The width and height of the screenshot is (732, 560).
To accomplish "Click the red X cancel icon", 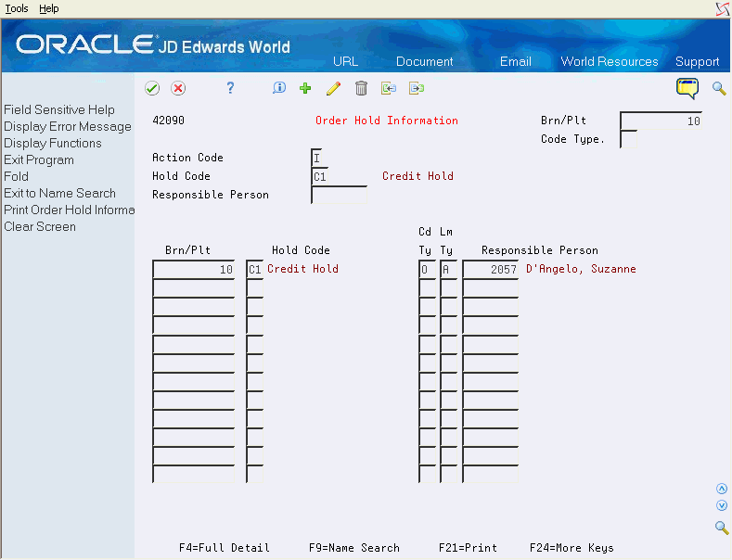I will click(178, 88).
